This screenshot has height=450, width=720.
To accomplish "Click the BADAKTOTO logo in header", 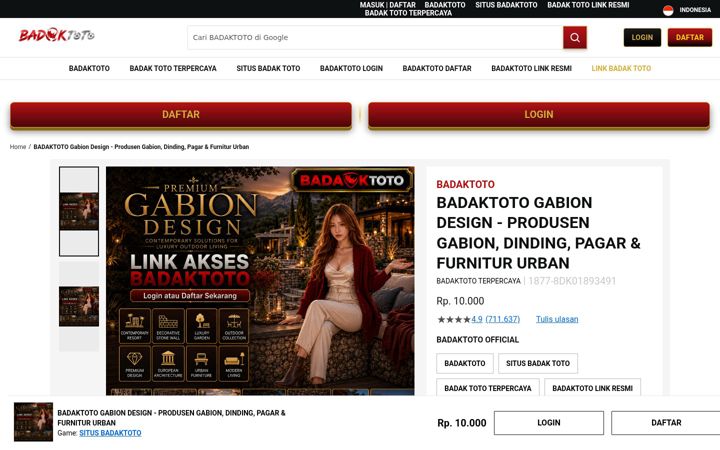I will (x=56, y=35).
